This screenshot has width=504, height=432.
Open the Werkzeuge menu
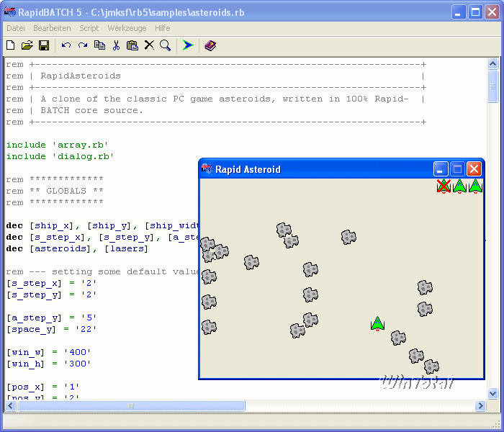[127, 28]
